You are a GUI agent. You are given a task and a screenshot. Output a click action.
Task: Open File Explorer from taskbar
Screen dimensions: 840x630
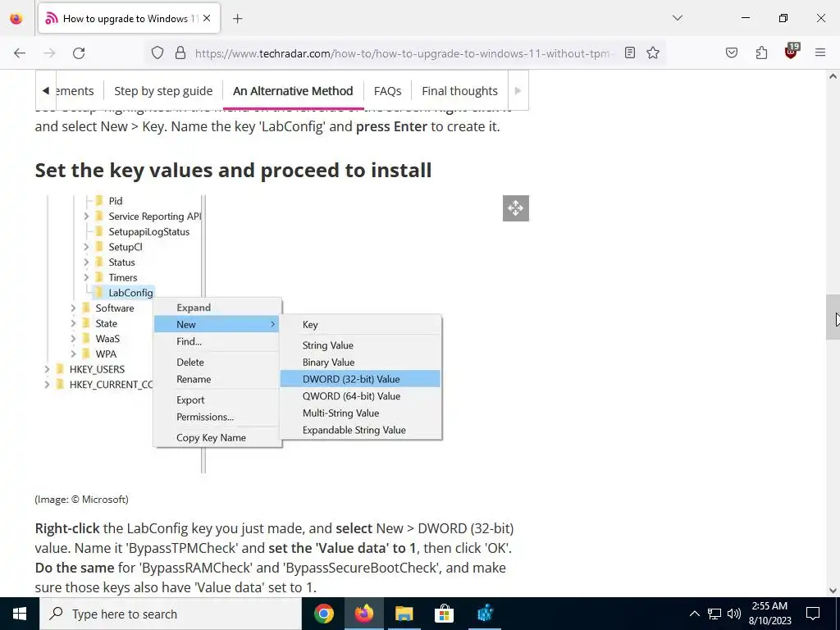pos(404,614)
